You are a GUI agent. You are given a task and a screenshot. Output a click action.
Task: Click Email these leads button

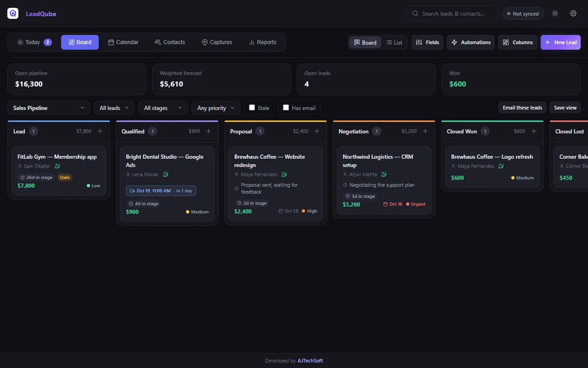pyautogui.click(x=522, y=108)
